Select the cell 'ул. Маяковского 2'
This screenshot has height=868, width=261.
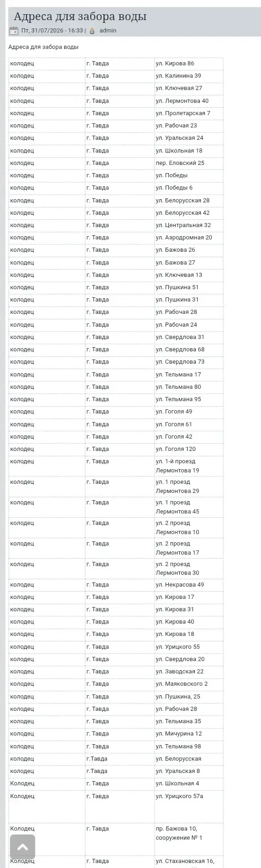tap(188, 684)
